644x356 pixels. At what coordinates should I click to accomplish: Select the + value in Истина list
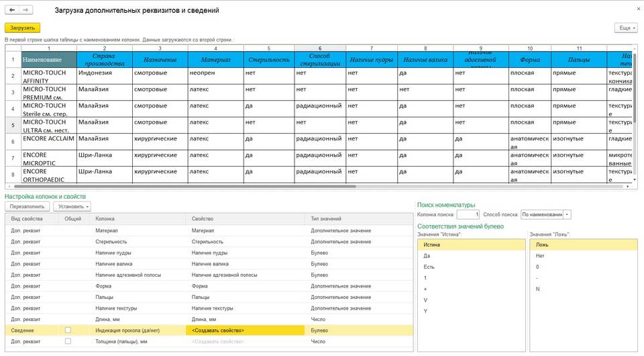[x=472, y=289]
